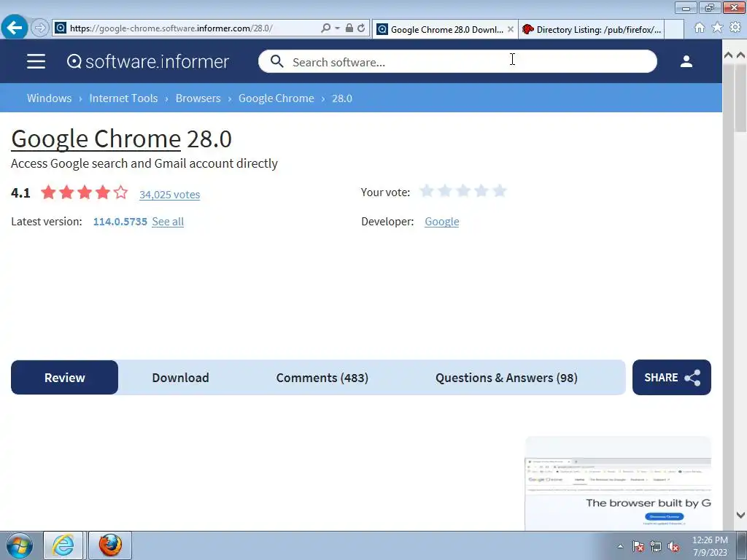
Task: Open the user account profile icon
Action: coord(686,61)
